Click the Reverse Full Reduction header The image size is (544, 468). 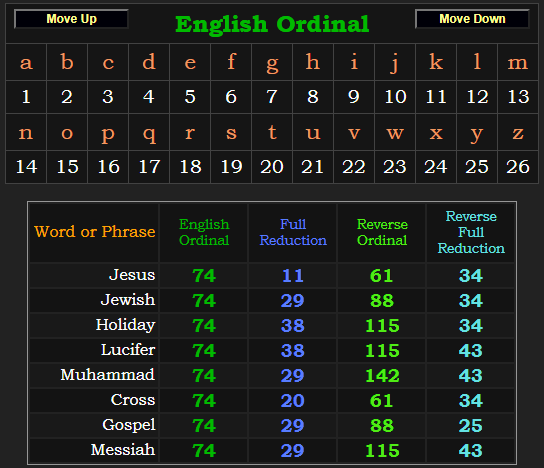click(471, 232)
